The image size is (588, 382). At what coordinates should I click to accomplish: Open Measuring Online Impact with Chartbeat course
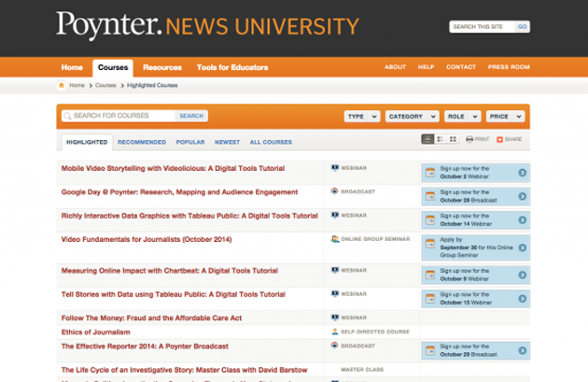(x=170, y=271)
